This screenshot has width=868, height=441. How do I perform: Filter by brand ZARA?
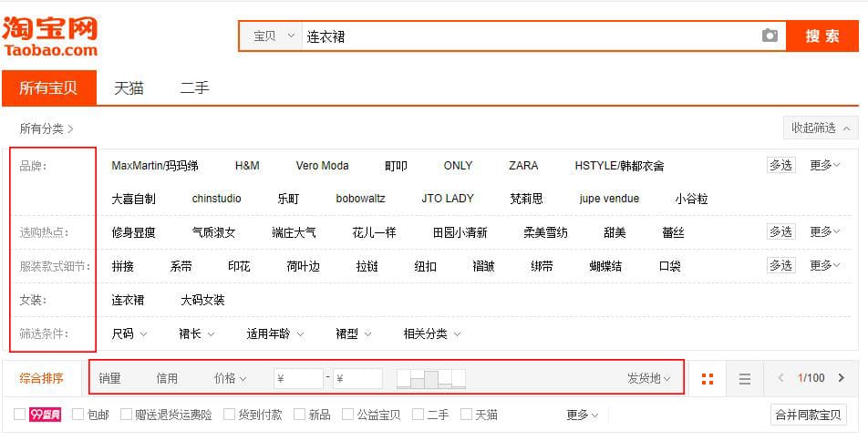pyautogui.click(x=523, y=166)
